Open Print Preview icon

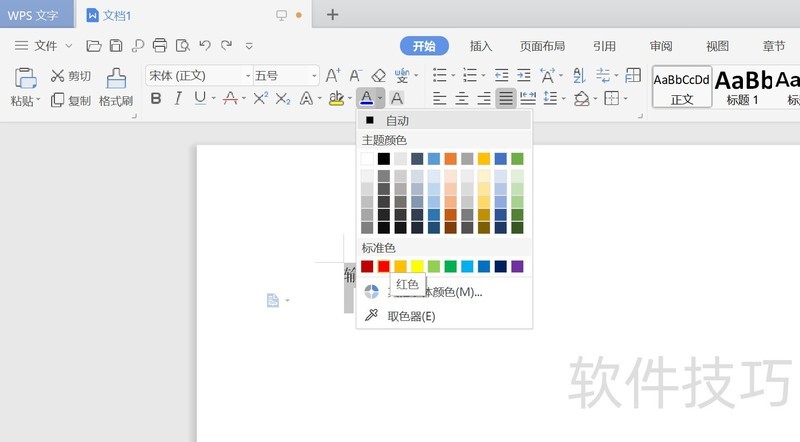183,46
